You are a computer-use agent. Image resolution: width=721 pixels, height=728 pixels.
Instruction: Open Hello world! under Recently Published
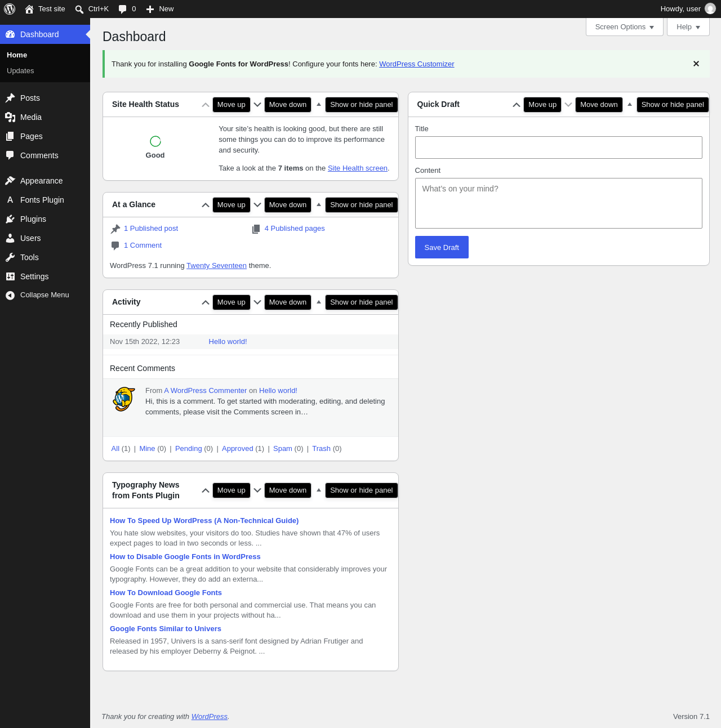228,342
